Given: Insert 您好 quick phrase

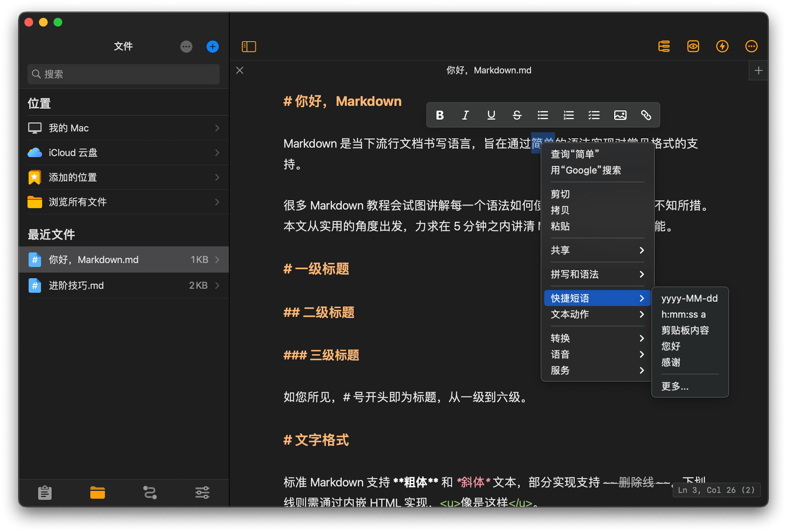Looking at the screenshot, I should pyautogui.click(x=690, y=346).
